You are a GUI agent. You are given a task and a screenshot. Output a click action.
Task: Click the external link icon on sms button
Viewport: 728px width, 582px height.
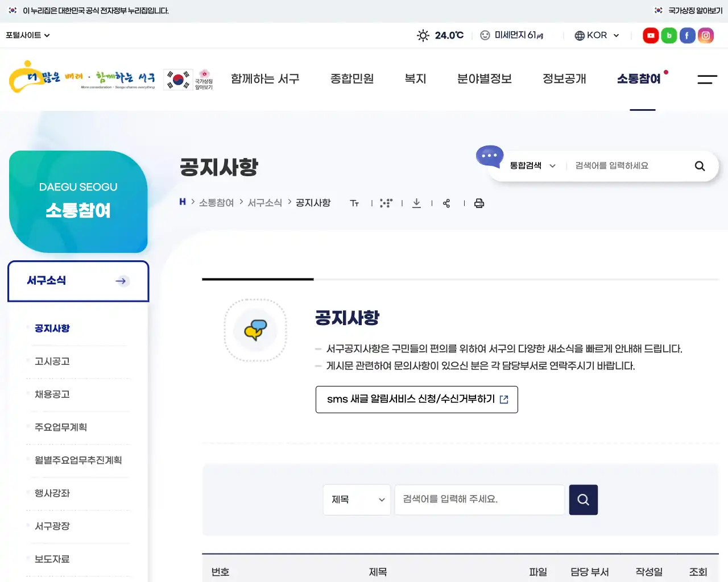pos(504,400)
